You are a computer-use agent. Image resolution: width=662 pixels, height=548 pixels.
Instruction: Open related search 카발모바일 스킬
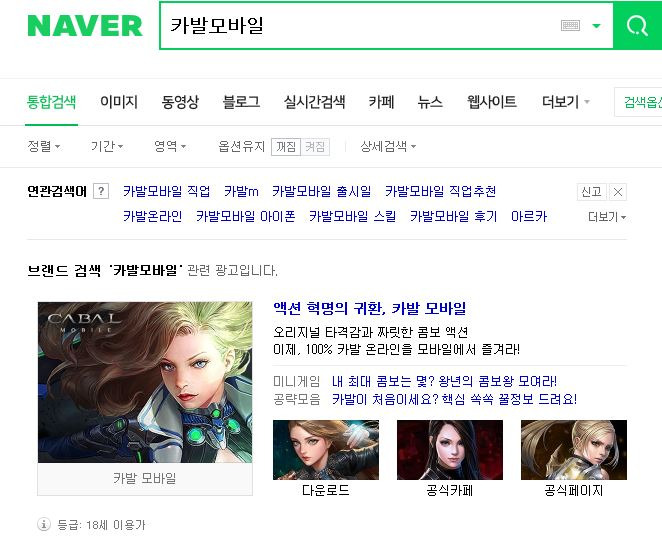pyautogui.click(x=353, y=217)
